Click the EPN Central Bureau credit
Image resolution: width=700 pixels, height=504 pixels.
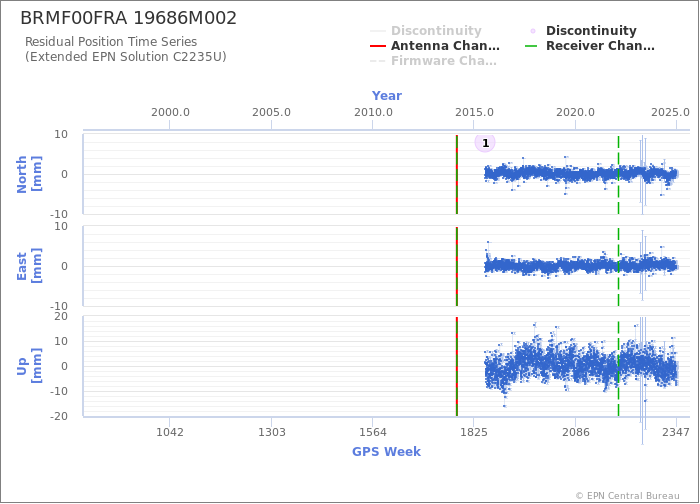[628, 496]
